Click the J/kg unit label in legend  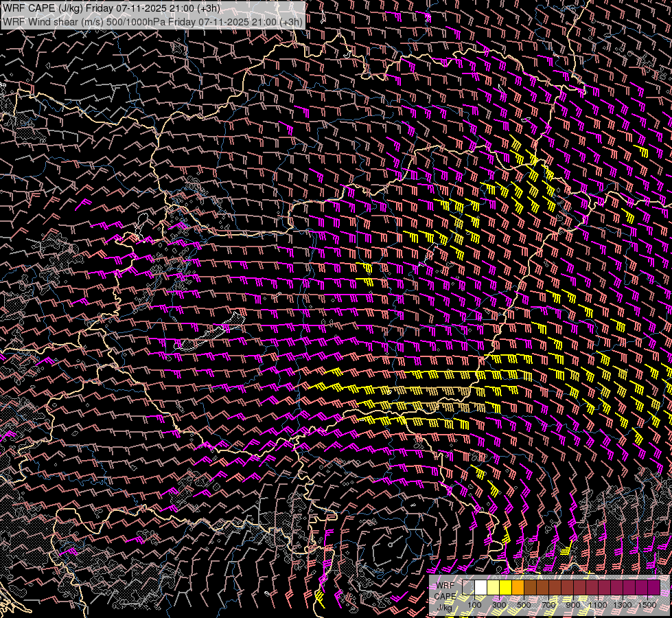pos(445,607)
